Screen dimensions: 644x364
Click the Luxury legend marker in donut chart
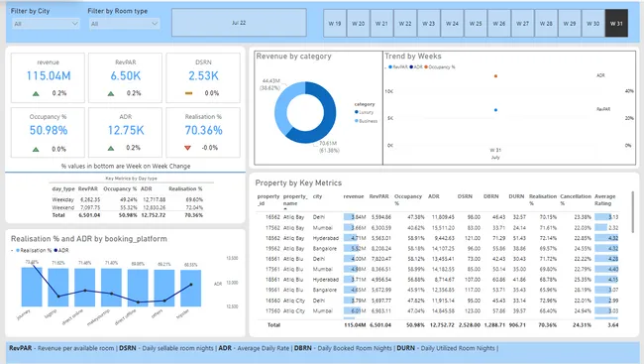(356, 112)
